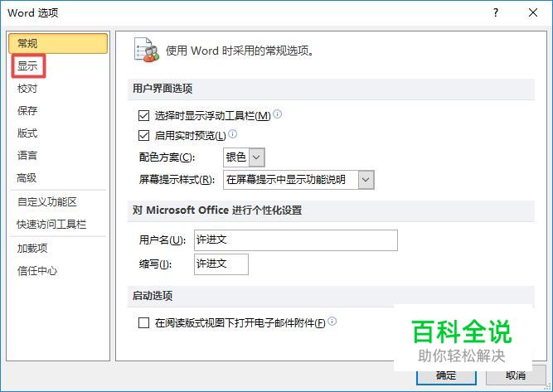Open the 显示 category in sidebar
The width and height of the screenshot is (553, 392).
(27, 66)
